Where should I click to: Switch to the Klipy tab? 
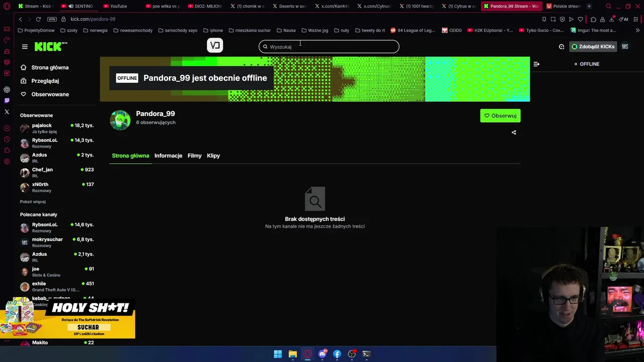(213, 155)
